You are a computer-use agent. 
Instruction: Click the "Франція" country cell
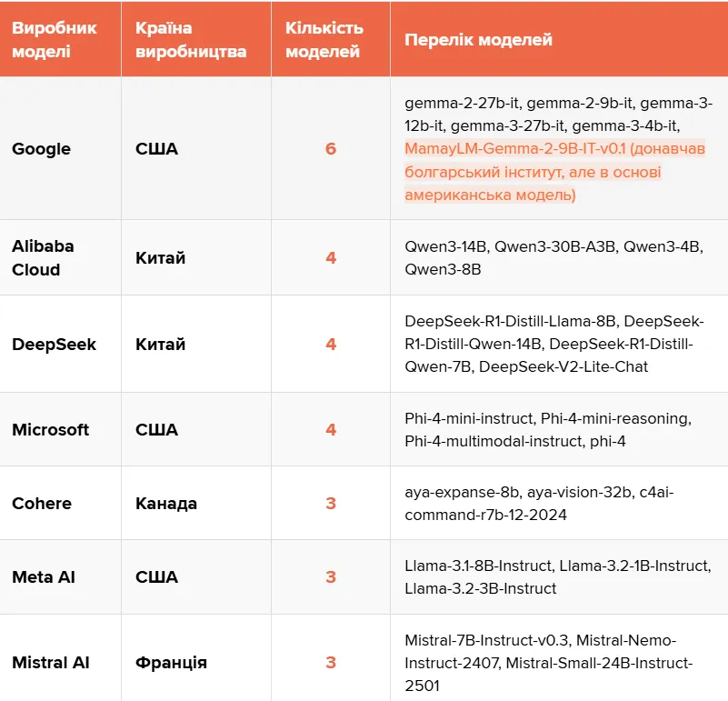coord(171,663)
